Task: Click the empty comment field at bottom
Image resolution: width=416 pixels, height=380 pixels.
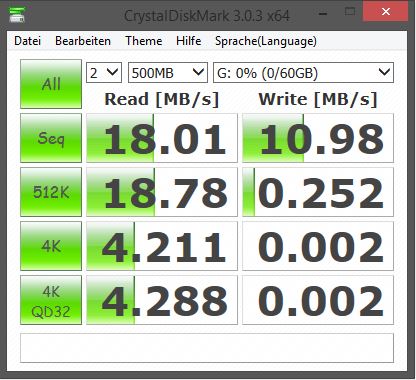Action: tap(207, 348)
